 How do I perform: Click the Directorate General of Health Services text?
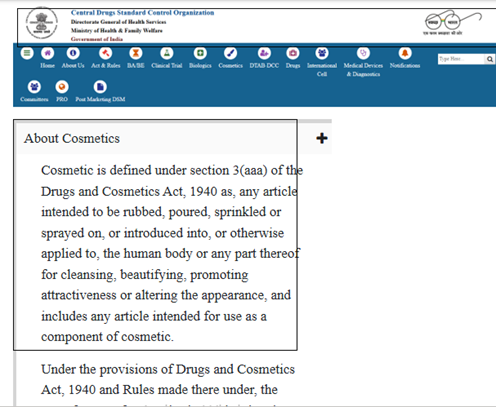[x=118, y=22]
